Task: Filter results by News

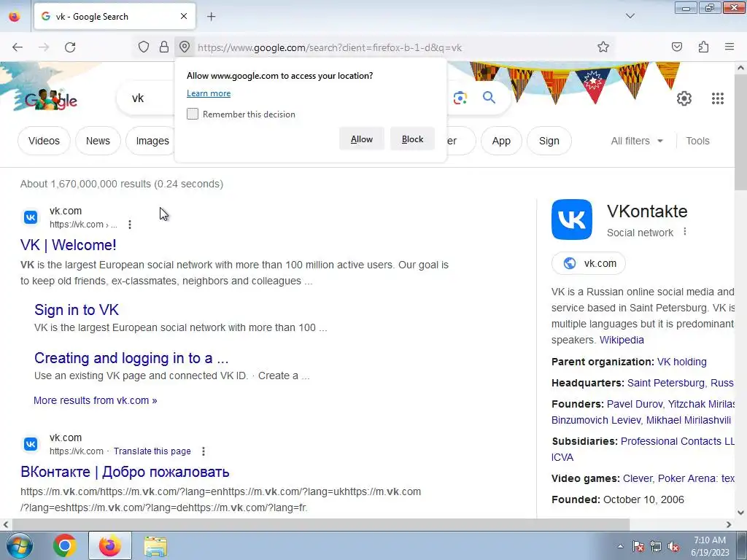Action: point(98,141)
